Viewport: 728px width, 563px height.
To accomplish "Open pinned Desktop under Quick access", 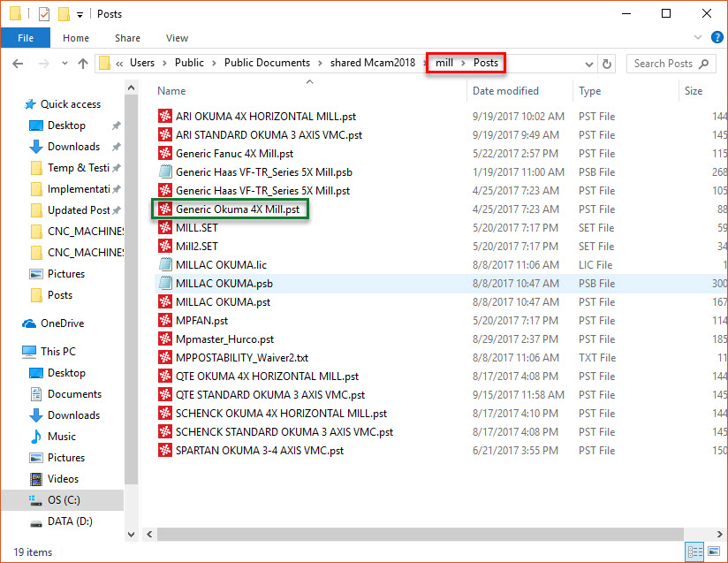I will point(66,126).
